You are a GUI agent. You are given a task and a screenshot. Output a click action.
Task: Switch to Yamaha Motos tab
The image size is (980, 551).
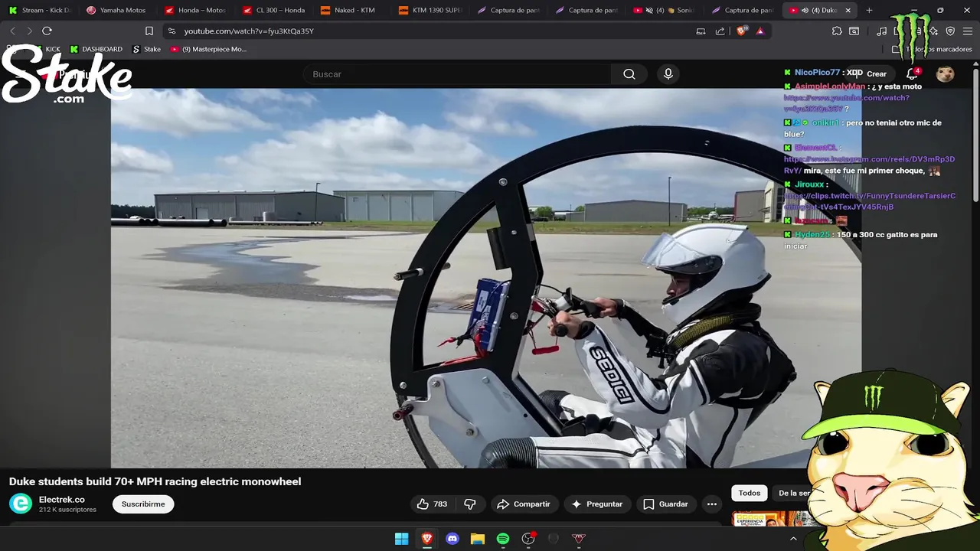click(116, 10)
